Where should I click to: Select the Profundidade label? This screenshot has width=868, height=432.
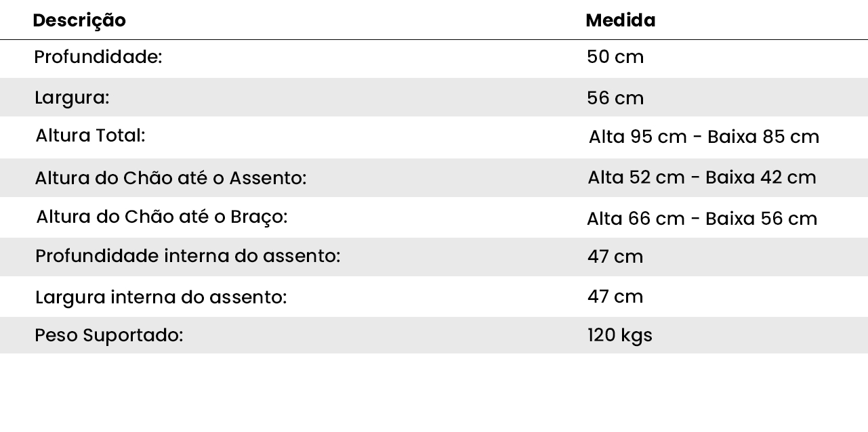click(98, 57)
